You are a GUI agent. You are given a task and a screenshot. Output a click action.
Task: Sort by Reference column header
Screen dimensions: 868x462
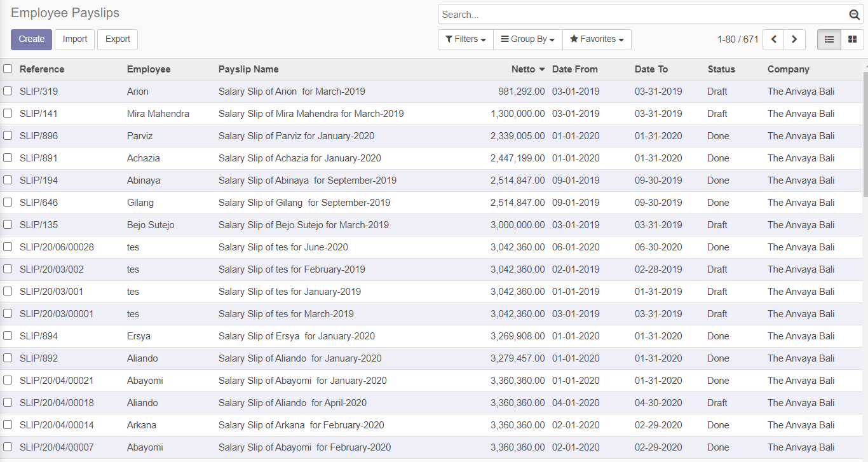click(x=42, y=69)
